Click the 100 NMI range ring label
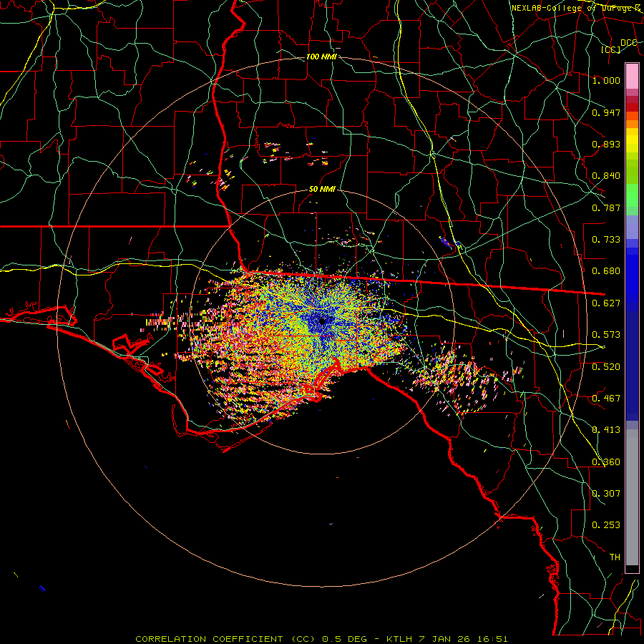The image size is (644, 644). tap(321, 57)
